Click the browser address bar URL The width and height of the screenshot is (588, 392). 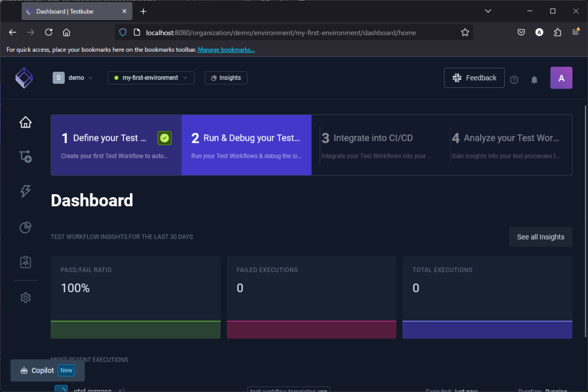click(x=281, y=33)
